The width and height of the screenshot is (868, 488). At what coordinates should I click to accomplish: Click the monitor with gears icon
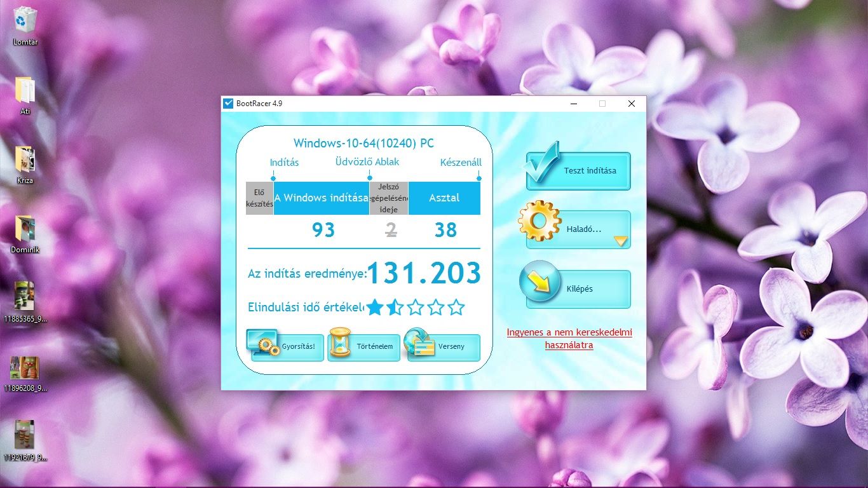click(263, 342)
